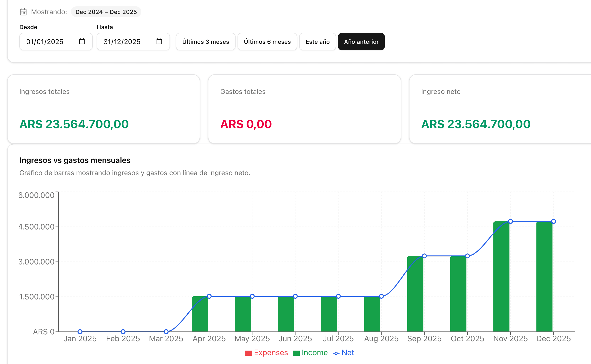Click the Sep 2025 income bar
591x364 pixels.
click(x=415, y=294)
